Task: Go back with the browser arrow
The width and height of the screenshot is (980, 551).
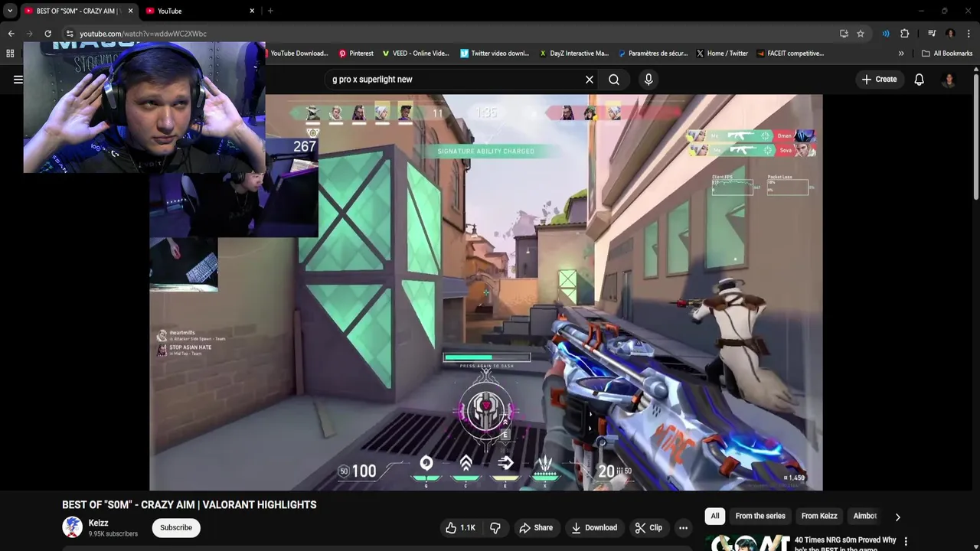Action: pos(11,34)
